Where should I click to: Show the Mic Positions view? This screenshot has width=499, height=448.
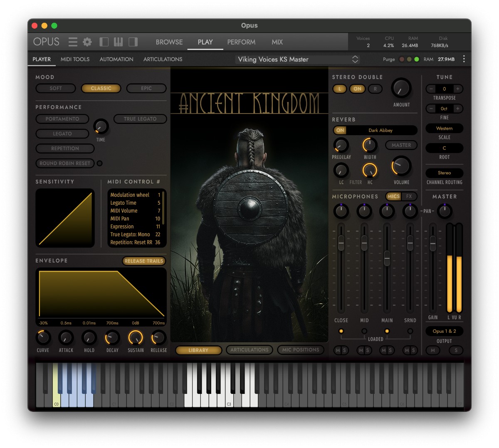pos(301,350)
